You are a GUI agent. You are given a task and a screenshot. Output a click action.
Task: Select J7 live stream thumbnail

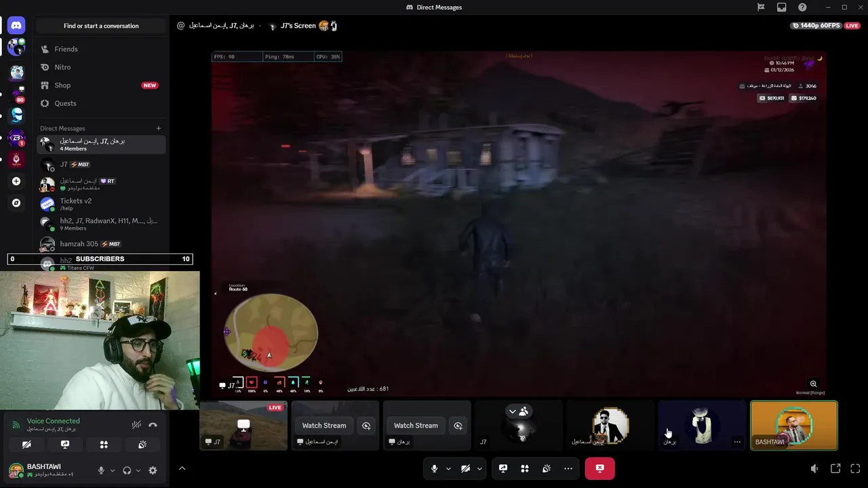[243, 426]
